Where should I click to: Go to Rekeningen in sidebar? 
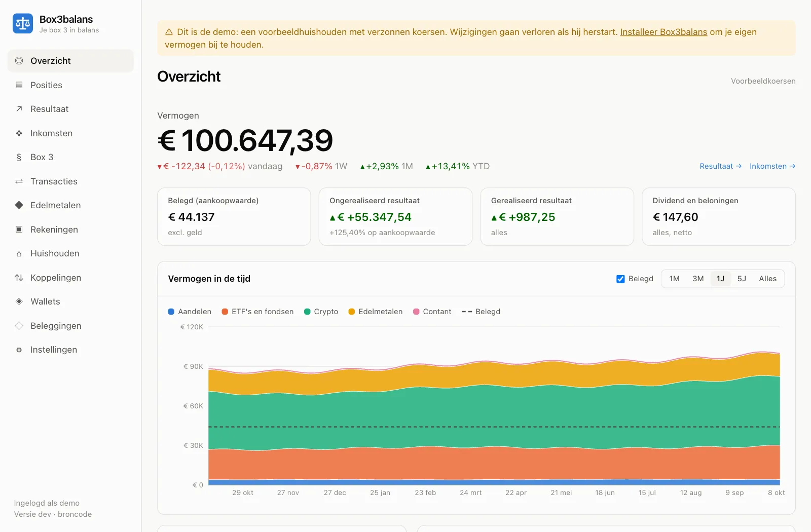point(71,230)
